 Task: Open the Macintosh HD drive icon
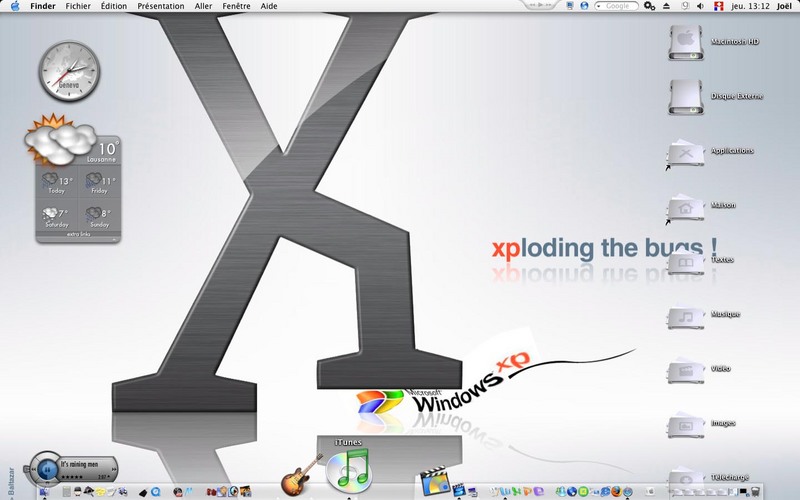click(x=686, y=42)
